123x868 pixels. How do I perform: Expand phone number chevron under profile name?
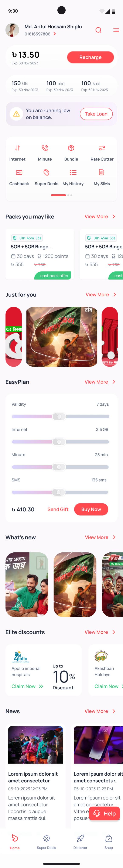click(54, 34)
